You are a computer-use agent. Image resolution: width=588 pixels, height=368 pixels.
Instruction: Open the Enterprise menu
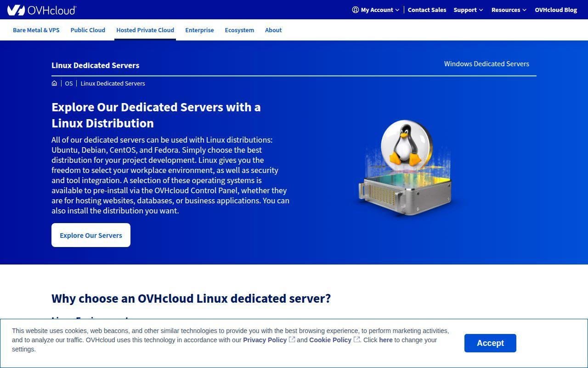199,30
